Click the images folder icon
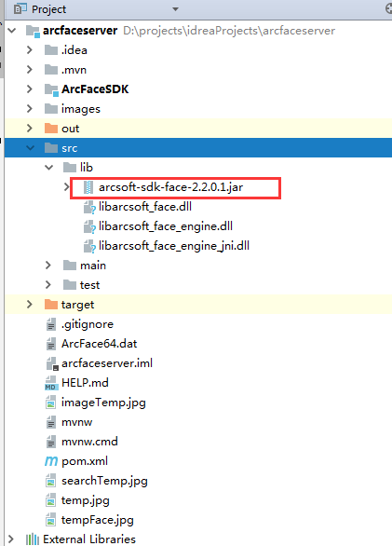Viewport: 392px width, 546px height. (x=51, y=109)
